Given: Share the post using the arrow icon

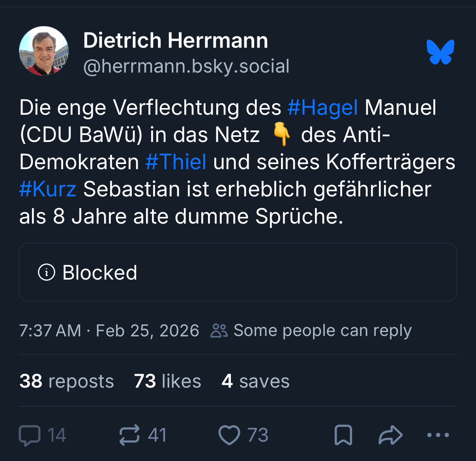Looking at the screenshot, I should click(390, 435).
